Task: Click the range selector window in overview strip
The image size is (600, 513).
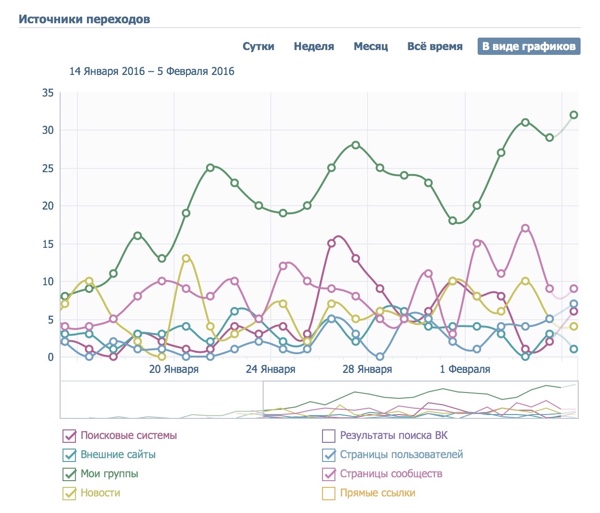Action: point(420,399)
